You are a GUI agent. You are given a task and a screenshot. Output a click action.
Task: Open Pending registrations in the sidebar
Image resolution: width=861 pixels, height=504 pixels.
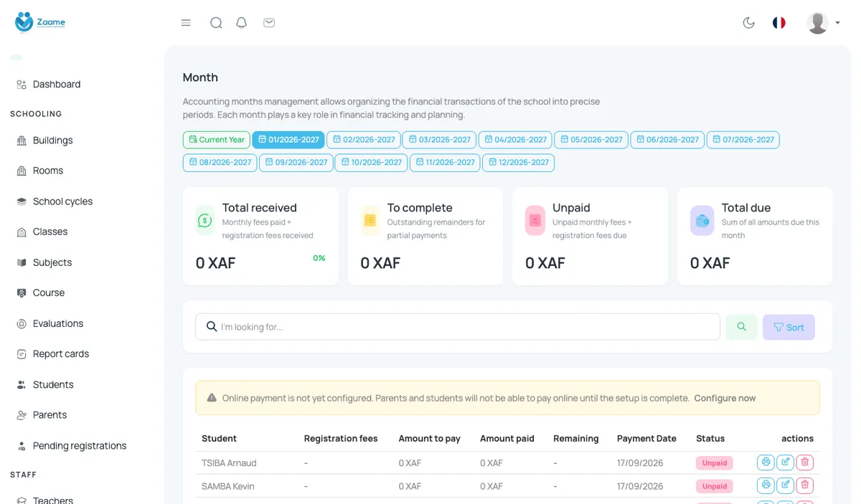tap(72, 446)
